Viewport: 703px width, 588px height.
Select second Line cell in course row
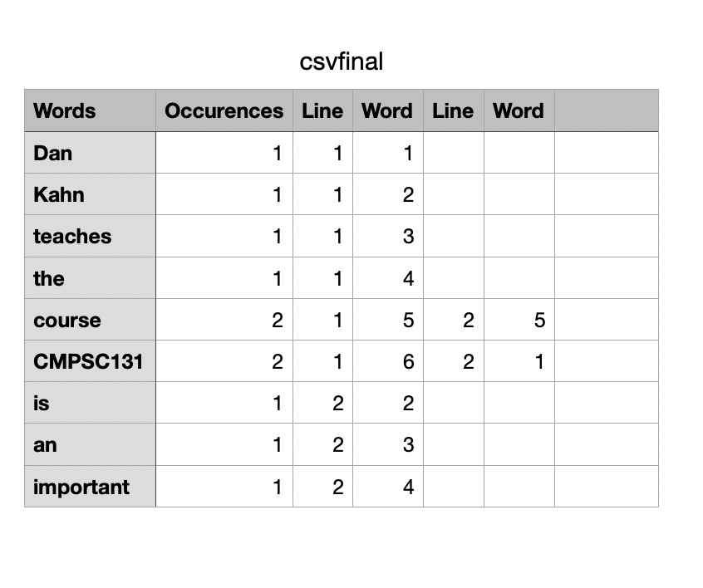[453, 320]
